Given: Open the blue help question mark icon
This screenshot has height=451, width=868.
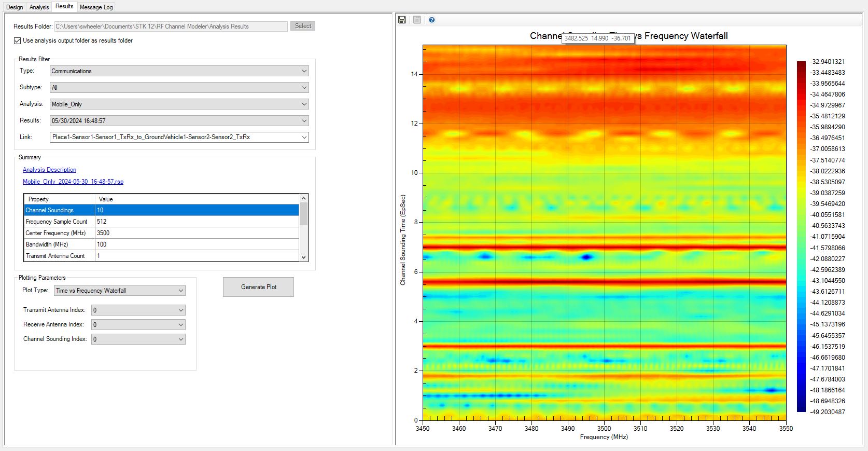Looking at the screenshot, I should [431, 20].
